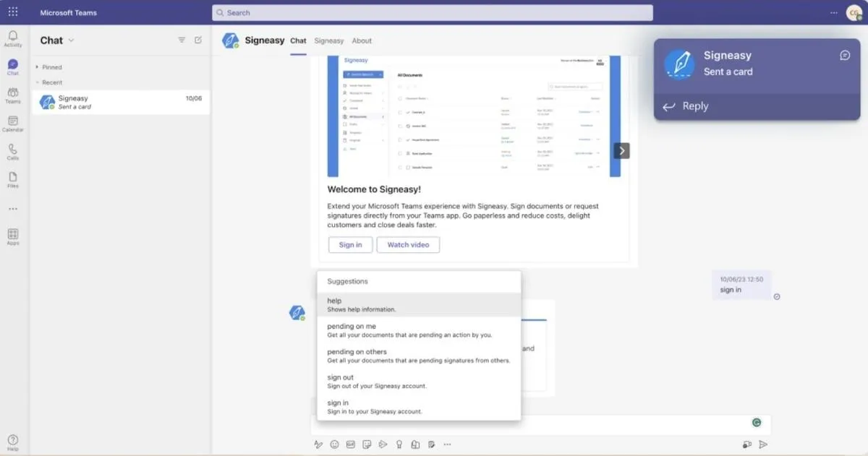Click the Watch video button

(x=408, y=245)
